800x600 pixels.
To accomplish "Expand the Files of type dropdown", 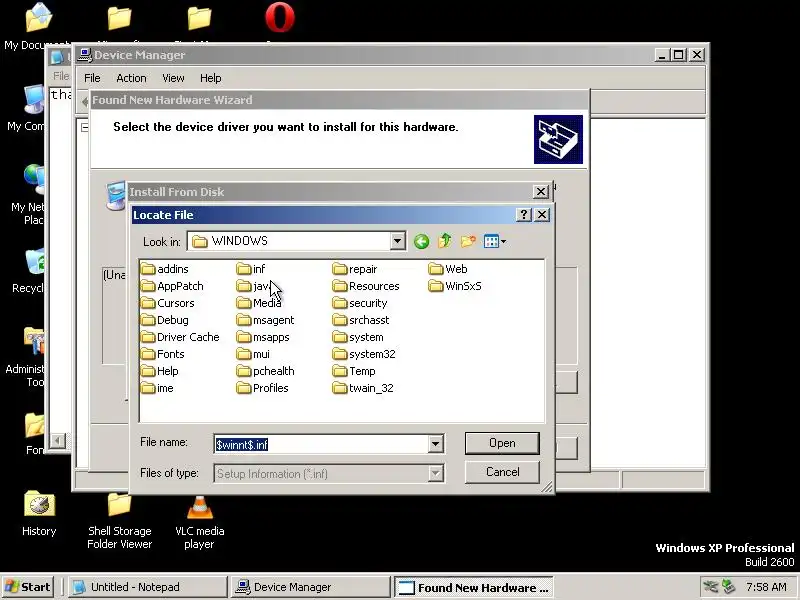I will [435, 473].
